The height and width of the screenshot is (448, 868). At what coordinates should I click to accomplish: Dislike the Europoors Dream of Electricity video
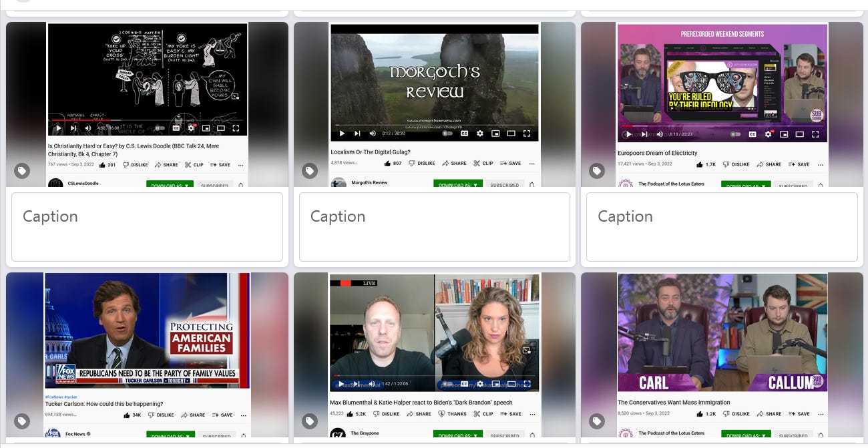coord(736,164)
